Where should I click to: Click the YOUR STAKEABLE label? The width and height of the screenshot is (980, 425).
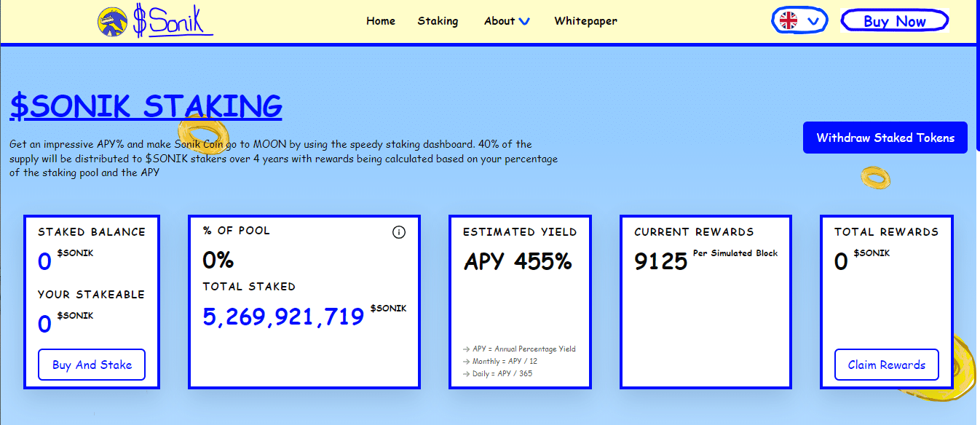pos(91,295)
